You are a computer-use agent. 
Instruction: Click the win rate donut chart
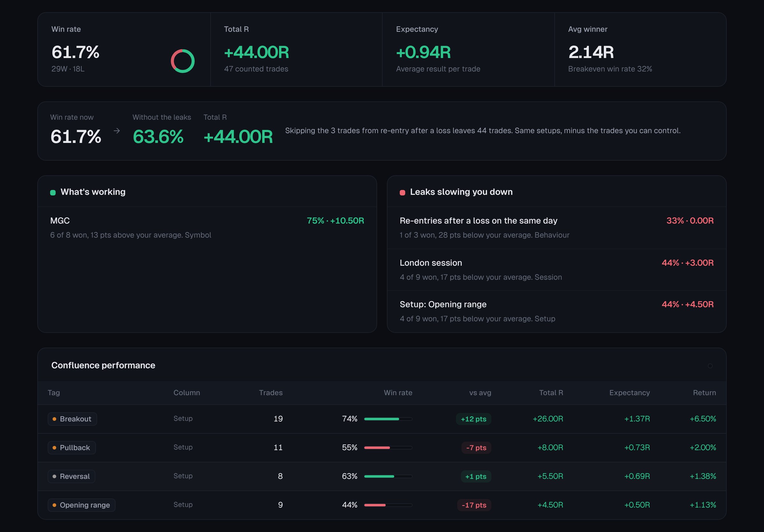pos(183,61)
